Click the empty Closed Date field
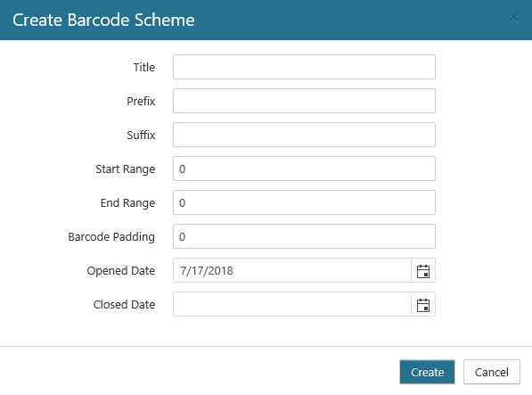Screen dimensions: 532x395 coord(292,304)
